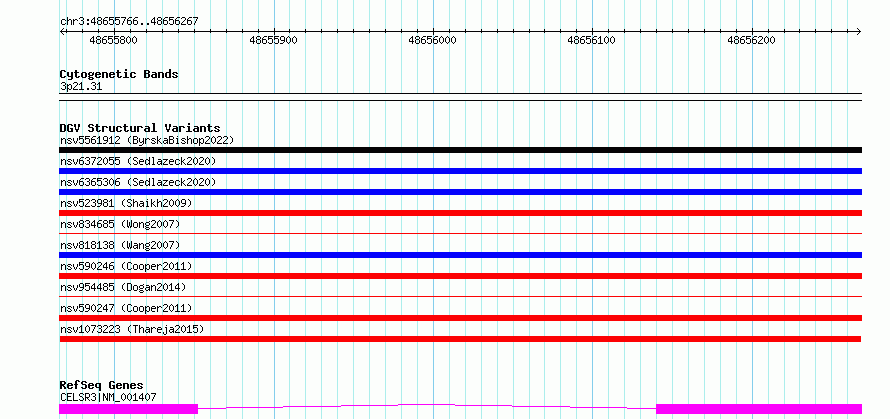Click the ruler's left arrow end

[x=62, y=31]
